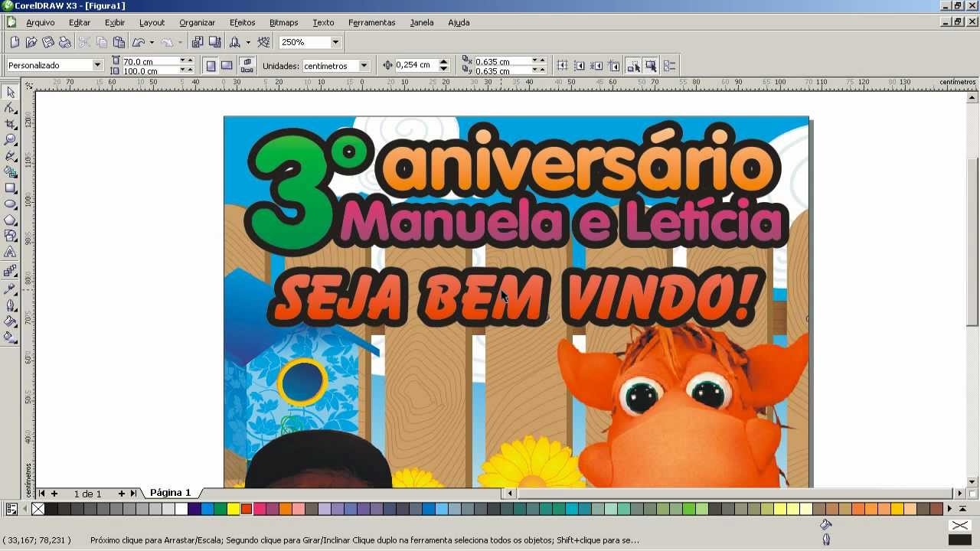
Task: Go to first page navigation arrow
Action: point(42,494)
